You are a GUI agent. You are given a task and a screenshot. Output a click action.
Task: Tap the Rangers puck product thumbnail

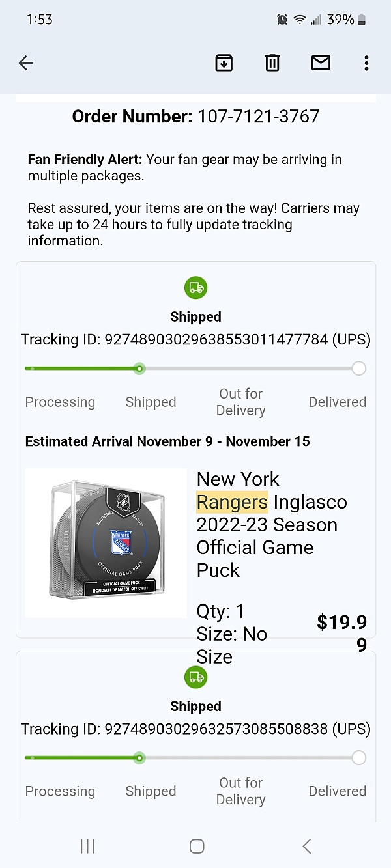106,542
